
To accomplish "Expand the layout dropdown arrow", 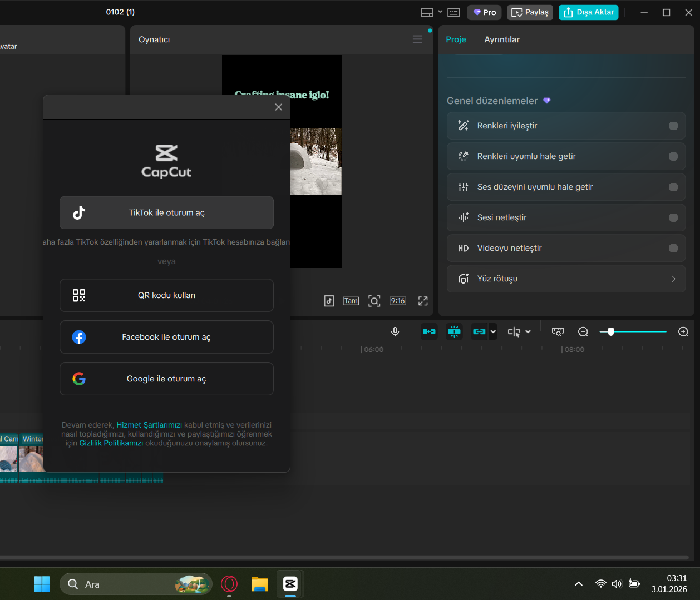I will pyautogui.click(x=440, y=12).
